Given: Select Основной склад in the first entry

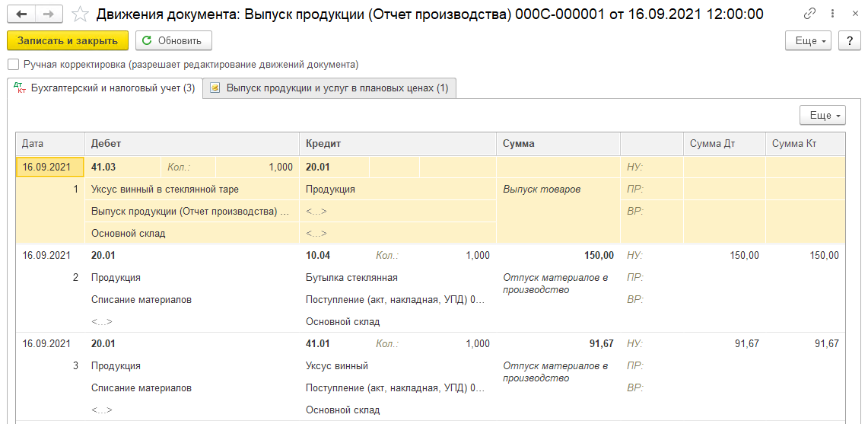Looking at the screenshot, I should 192,234.
